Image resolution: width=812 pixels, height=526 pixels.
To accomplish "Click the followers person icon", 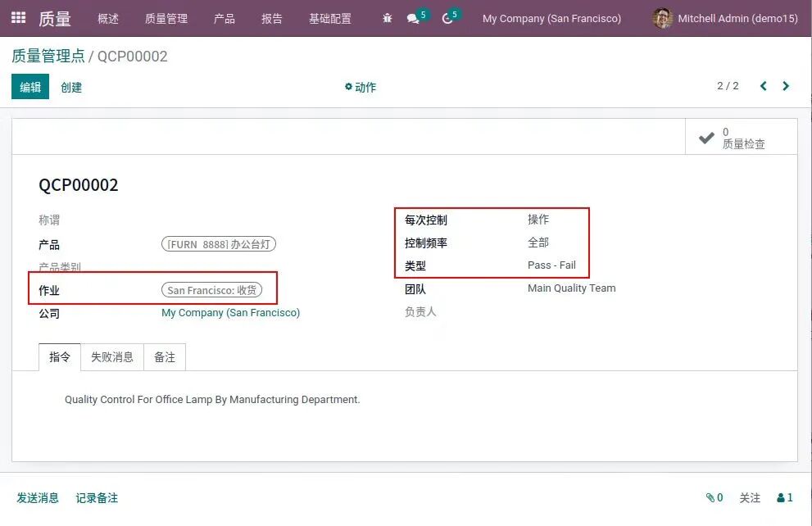I will coord(784,497).
